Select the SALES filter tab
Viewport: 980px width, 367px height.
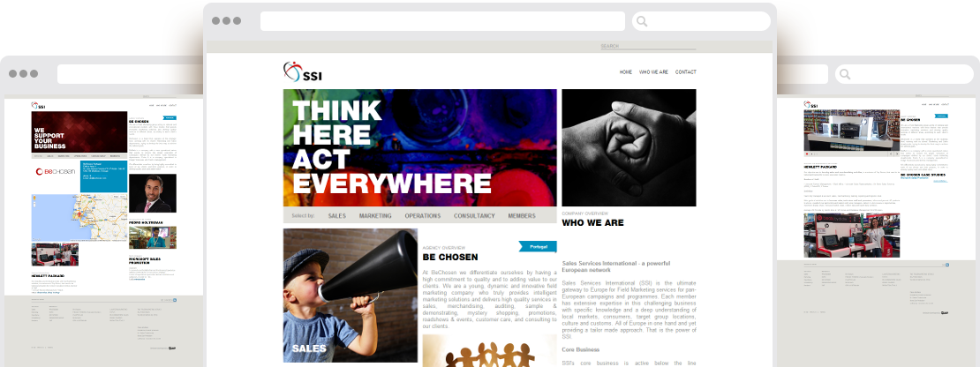[337, 216]
